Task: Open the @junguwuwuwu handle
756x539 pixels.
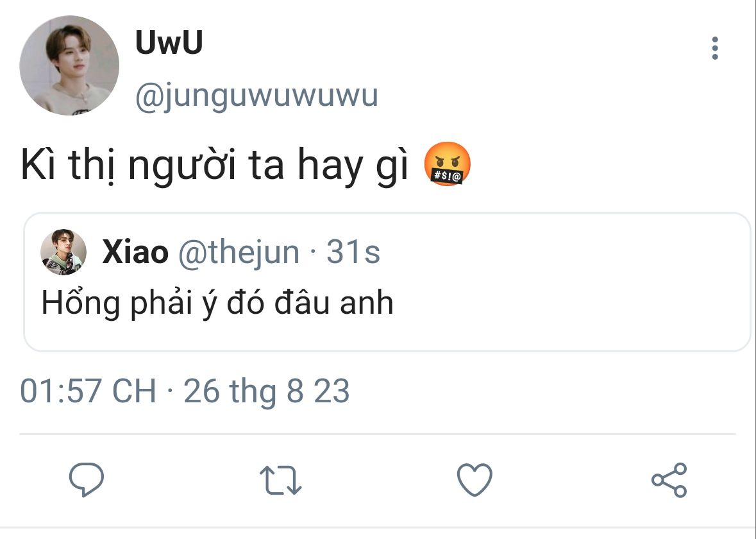Action: pyautogui.click(x=256, y=96)
